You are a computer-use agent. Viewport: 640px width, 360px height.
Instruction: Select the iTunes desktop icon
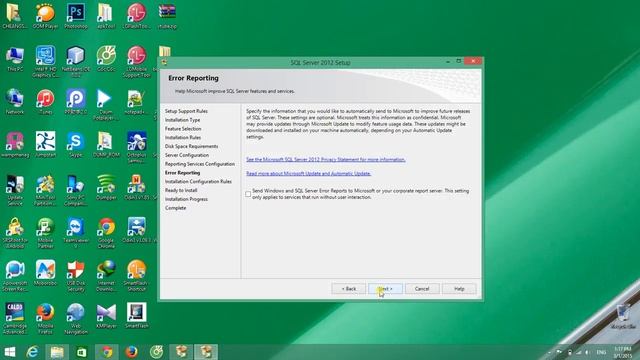45,102
